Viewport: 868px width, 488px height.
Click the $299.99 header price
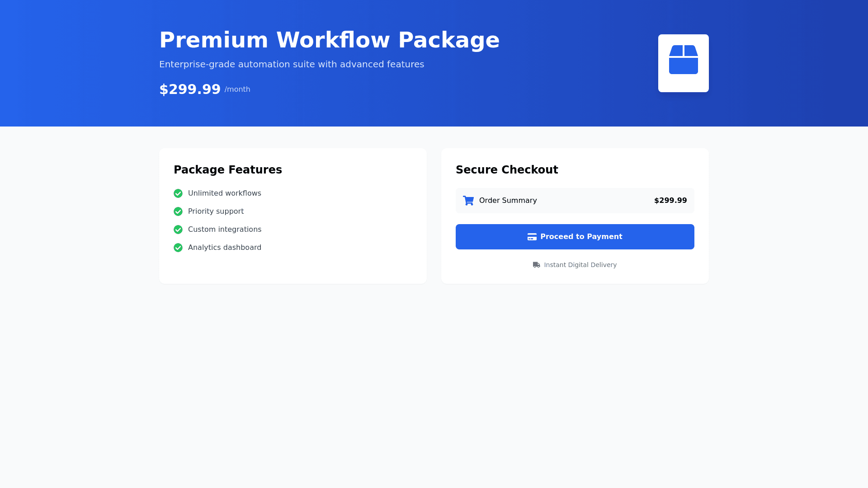pyautogui.click(x=190, y=89)
